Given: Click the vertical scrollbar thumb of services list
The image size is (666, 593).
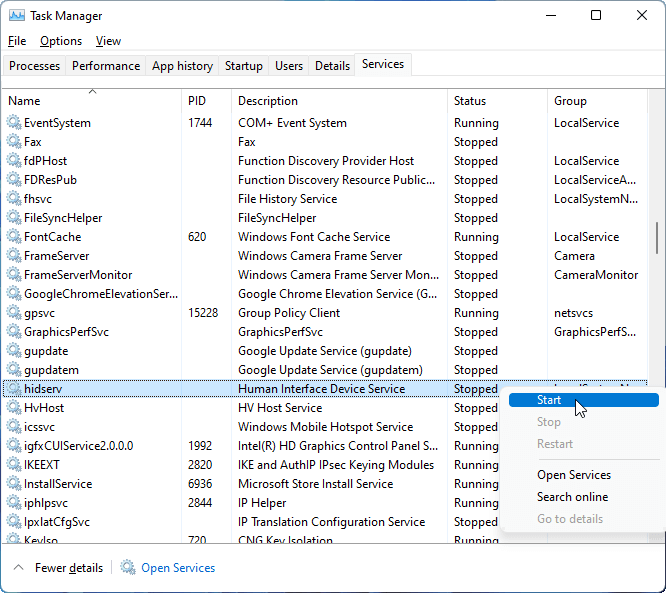Looking at the screenshot, I should coord(657,237).
